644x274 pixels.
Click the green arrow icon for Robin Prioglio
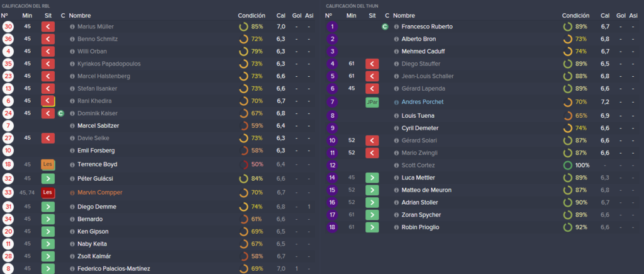(372, 227)
